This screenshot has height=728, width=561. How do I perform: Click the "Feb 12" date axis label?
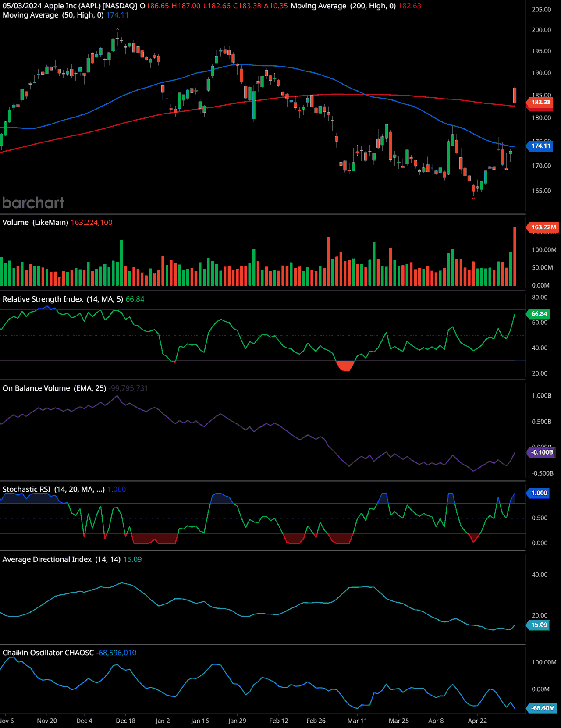[x=279, y=721]
